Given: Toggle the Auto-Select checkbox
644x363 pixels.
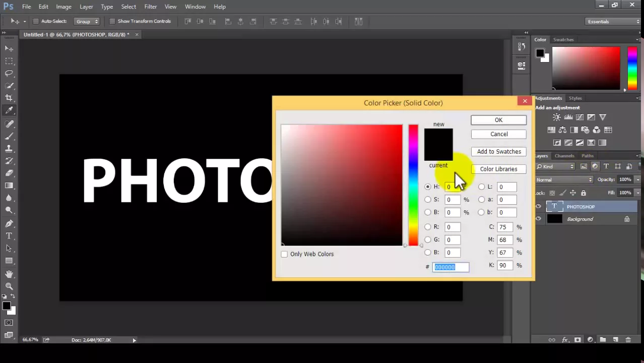Looking at the screenshot, I should tap(36, 21).
